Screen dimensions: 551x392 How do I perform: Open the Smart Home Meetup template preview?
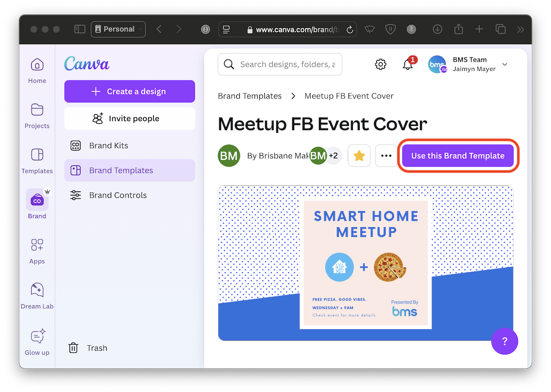click(x=365, y=263)
